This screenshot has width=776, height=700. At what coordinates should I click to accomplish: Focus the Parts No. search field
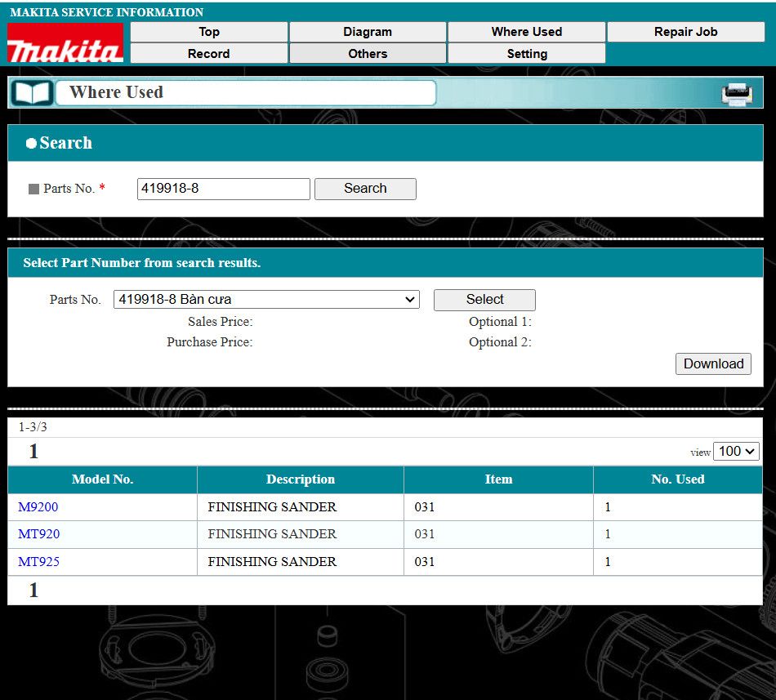224,189
